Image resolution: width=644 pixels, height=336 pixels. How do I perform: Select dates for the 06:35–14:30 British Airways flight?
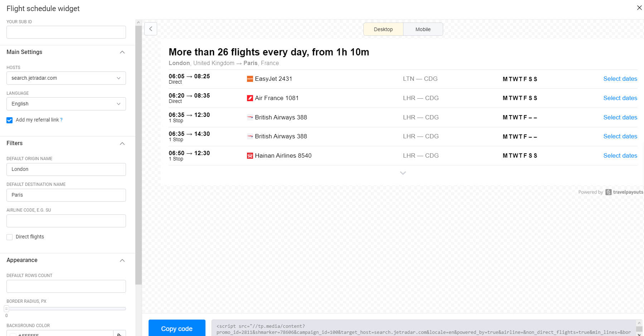620,136
